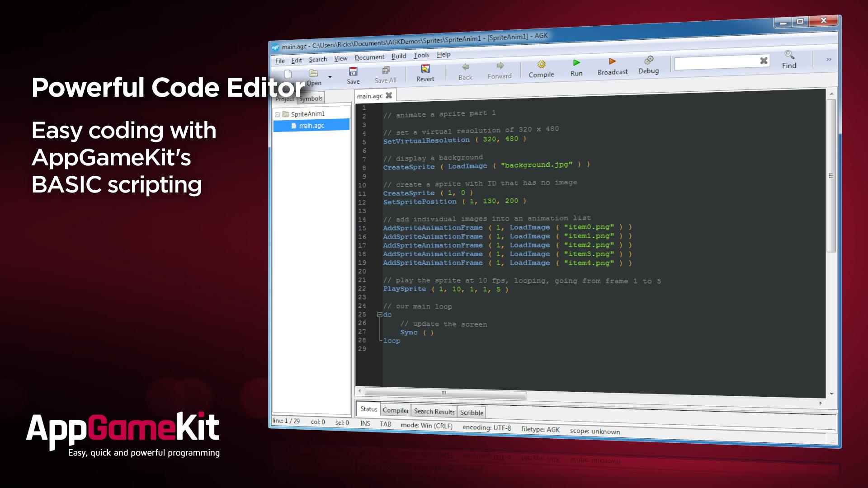The height and width of the screenshot is (488, 868).
Task: Clear the search box with the X
Action: coord(764,61)
